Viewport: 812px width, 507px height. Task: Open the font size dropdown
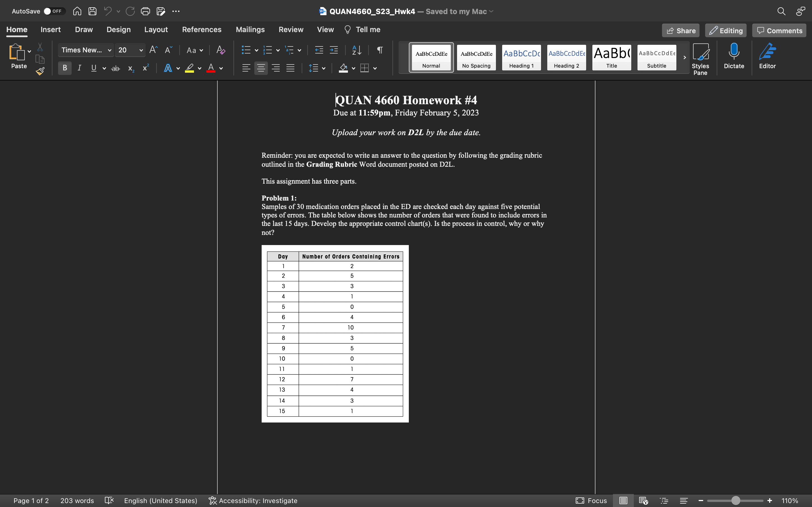click(141, 50)
